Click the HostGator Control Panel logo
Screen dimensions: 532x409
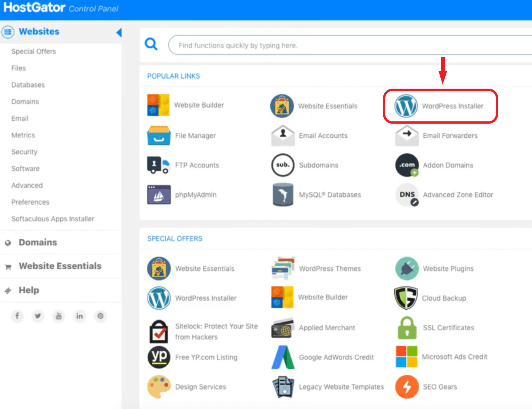(x=61, y=8)
